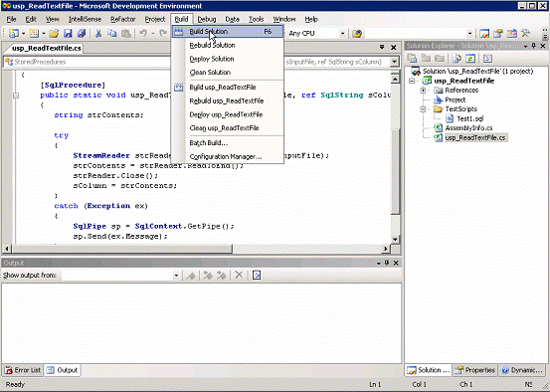Open the Any CPU platform dropdown
The height and width of the screenshot is (392, 550).
click(342, 34)
